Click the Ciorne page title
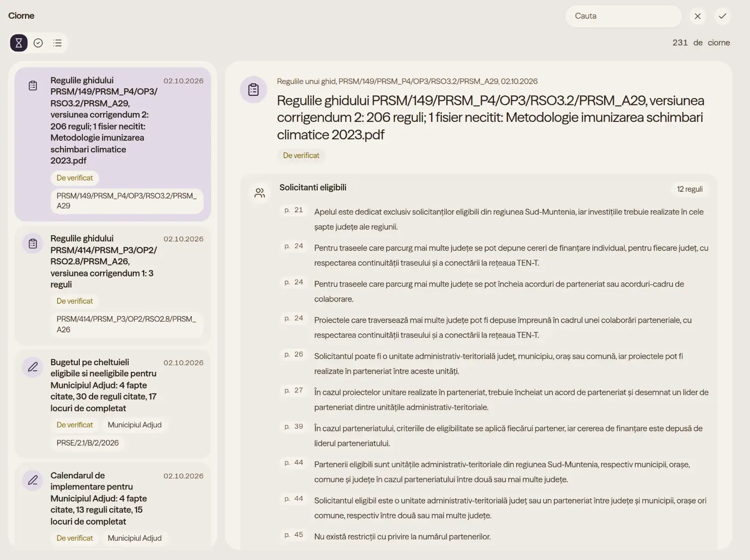This screenshot has width=750, height=560. (x=21, y=16)
